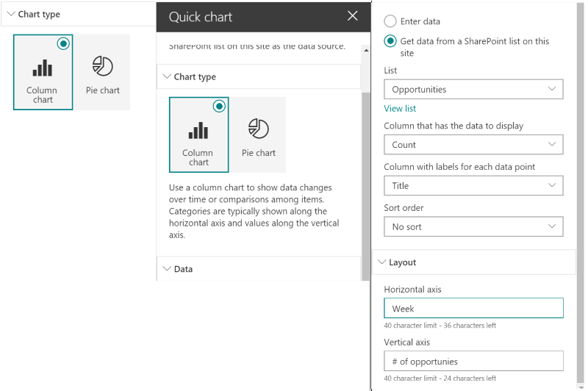Select Get data from a SharePoint list option

point(390,42)
